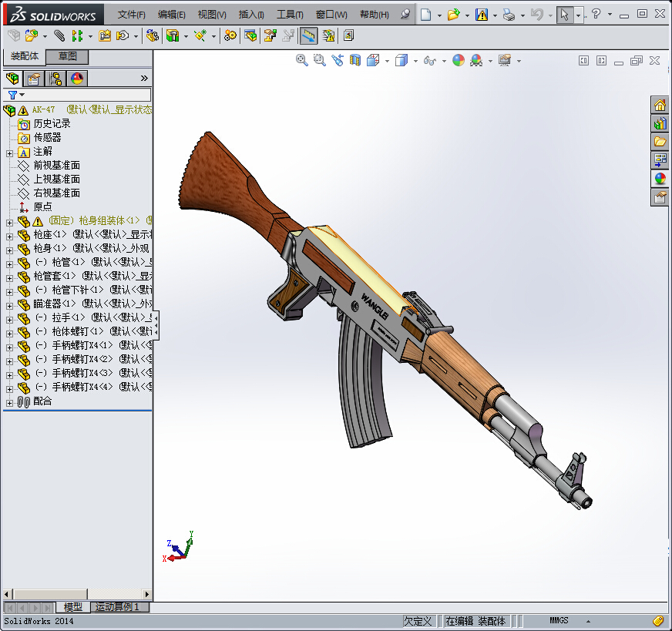Screen dimensions: 672x631
Task: Open the DisplayManager color ball tab
Action: click(x=77, y=79)
